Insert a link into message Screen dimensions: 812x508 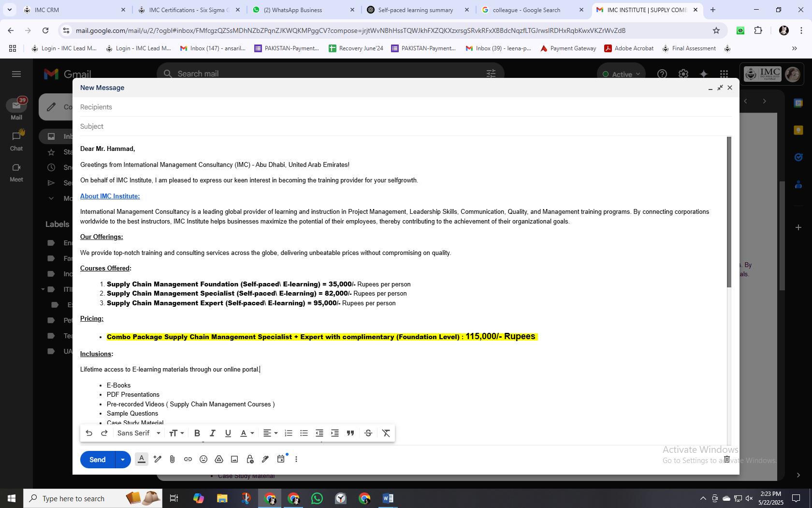pos(188,459)
